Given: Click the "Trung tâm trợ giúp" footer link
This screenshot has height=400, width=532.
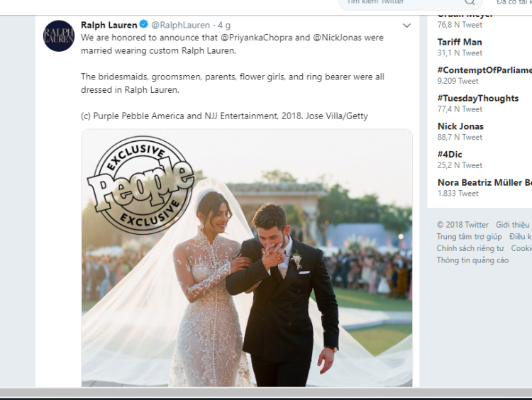Looking at the screenshot, I should (x=469, y=237).
